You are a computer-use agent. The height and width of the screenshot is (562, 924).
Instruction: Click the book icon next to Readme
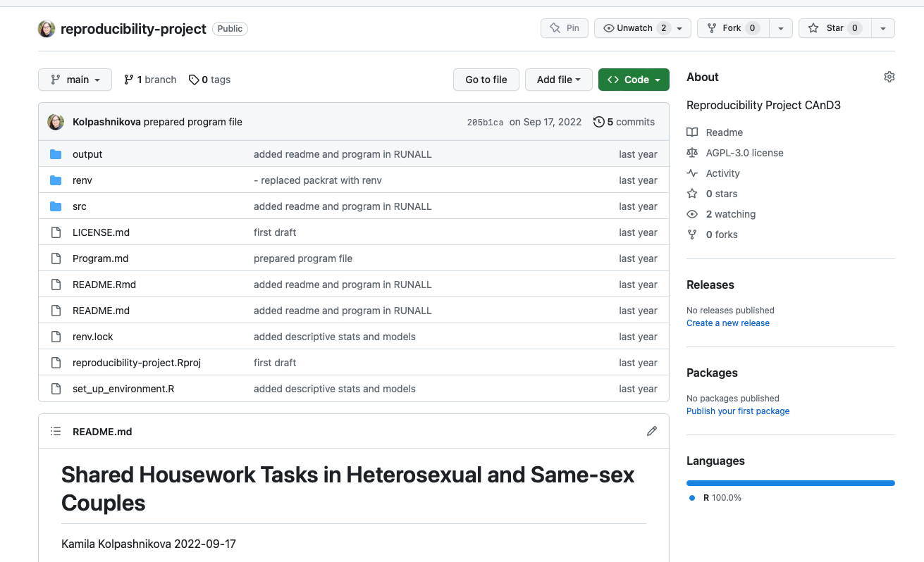(x=692, y=132)
